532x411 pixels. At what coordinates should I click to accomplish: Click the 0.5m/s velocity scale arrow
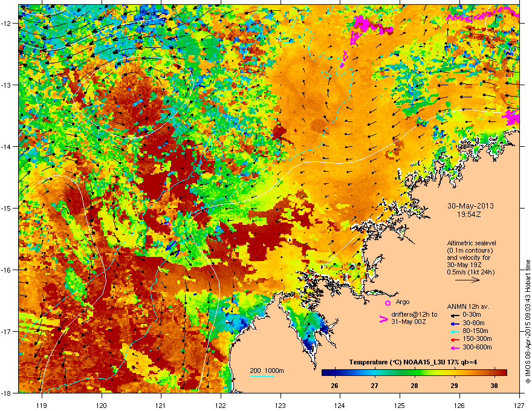[467, 280]
